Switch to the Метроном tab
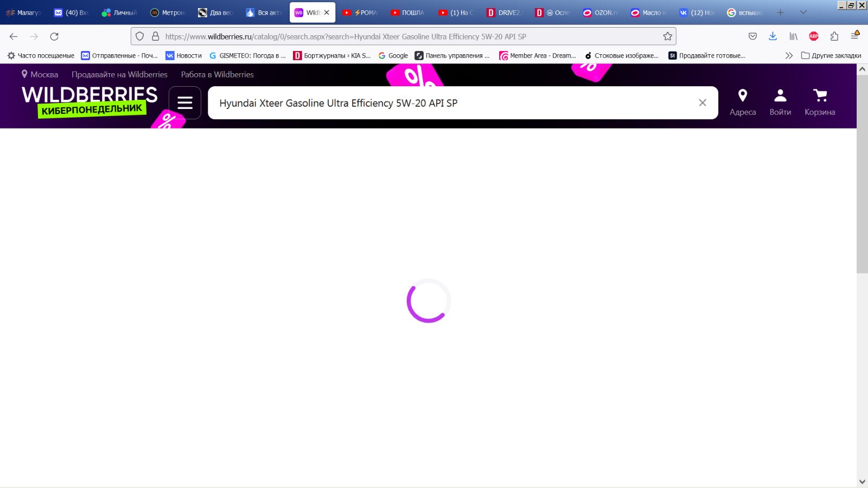The width and height of the screenshot is (868, 488). 167,12
